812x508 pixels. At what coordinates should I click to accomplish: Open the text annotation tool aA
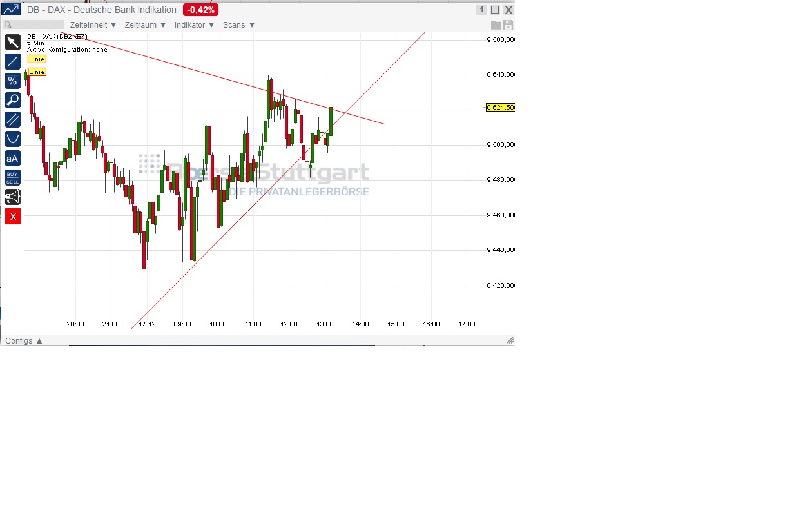point(12,159)
